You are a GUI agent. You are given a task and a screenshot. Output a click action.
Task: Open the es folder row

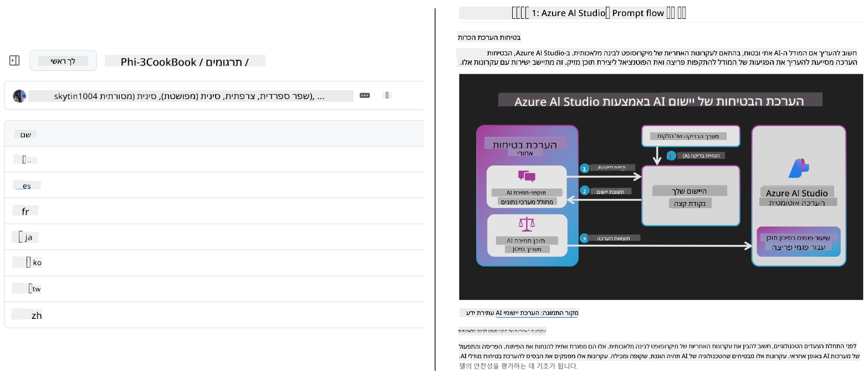coord(214,186)
